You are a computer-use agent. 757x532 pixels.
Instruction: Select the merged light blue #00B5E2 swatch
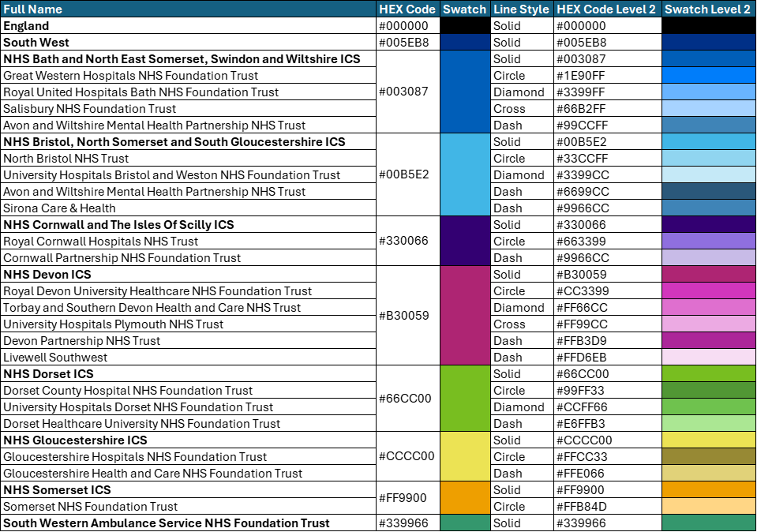click(465, 174)
